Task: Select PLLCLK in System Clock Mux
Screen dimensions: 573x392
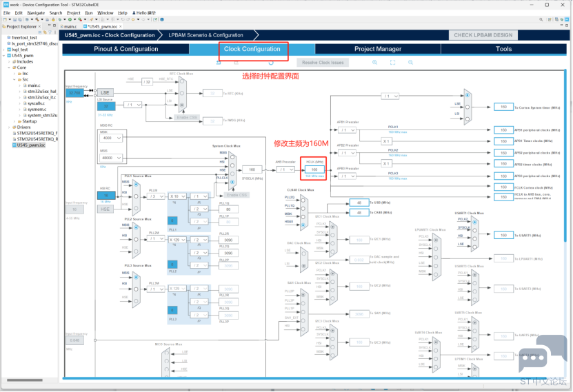Action: (x=232, y=181)
